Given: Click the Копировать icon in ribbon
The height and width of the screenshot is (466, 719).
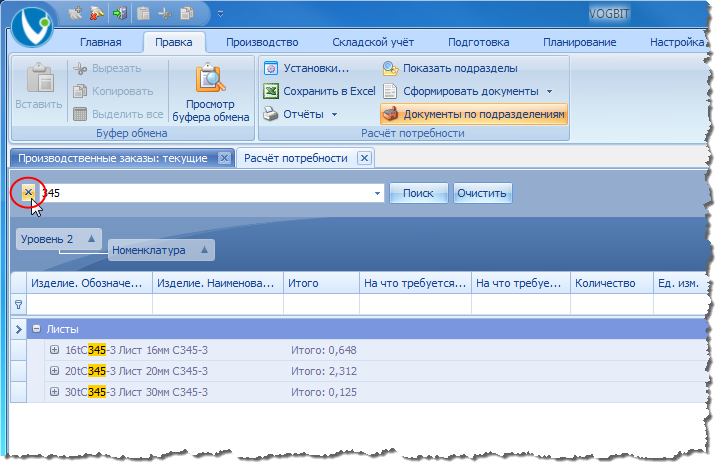Looking at the screenshot, I should coord(80,91).
